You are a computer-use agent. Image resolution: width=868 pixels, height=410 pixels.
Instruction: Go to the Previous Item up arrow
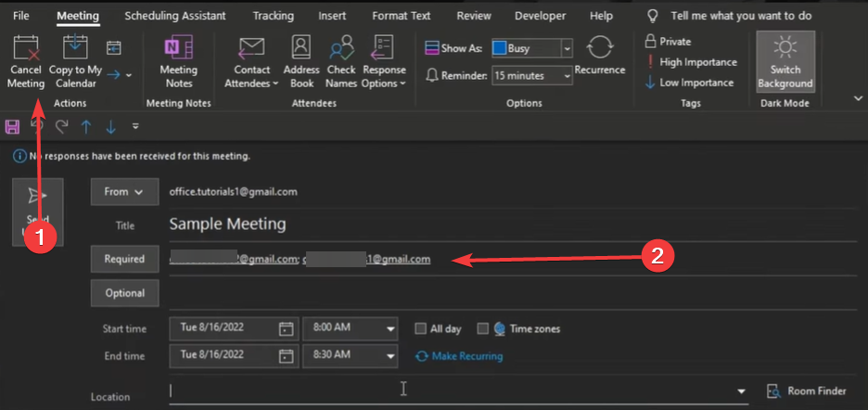(x=86, y=127)
